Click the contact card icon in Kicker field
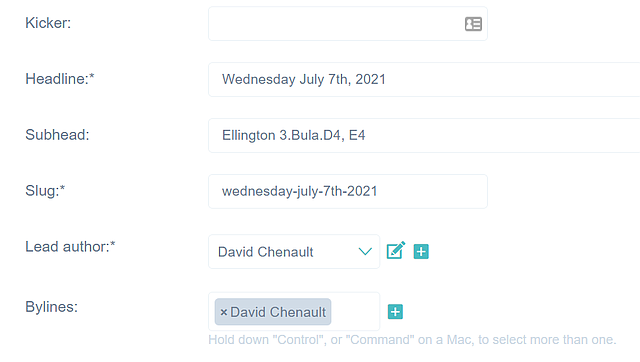The width and height of the screenshot is (640, 362). 473,24
